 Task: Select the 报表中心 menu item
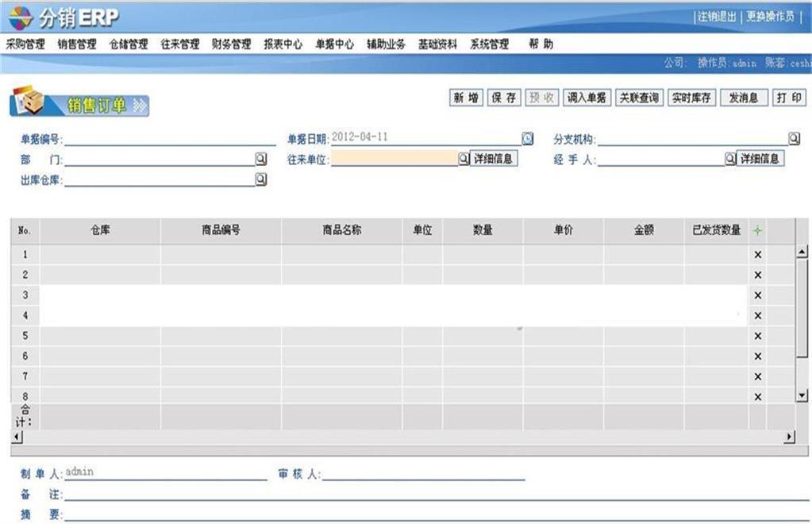point(283,44)
